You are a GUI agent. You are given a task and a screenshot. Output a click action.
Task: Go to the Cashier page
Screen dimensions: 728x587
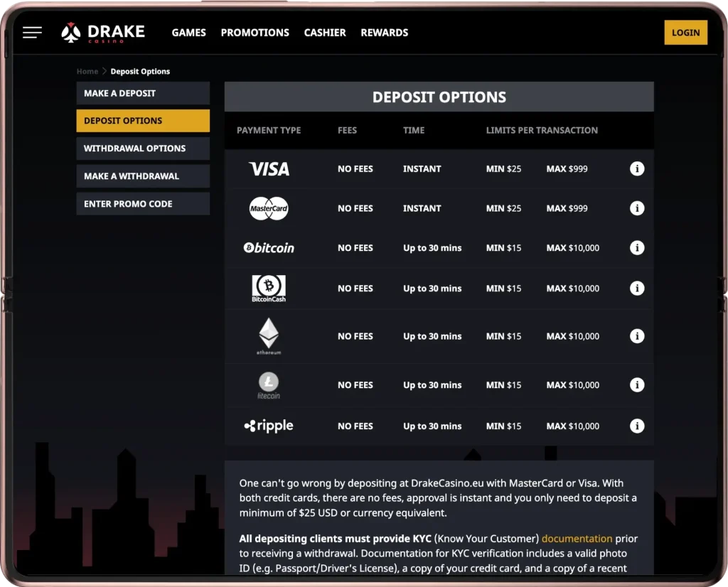tap(325, 33)
